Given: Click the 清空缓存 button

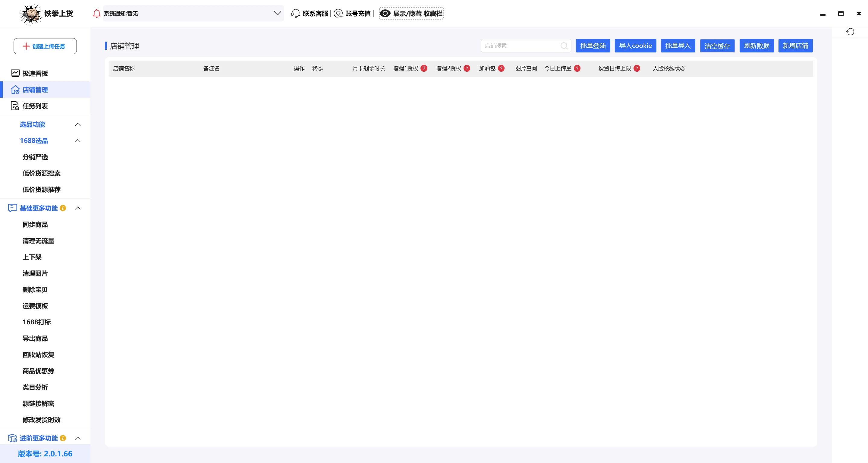Looking at the screenshot, I should point(717,46).
